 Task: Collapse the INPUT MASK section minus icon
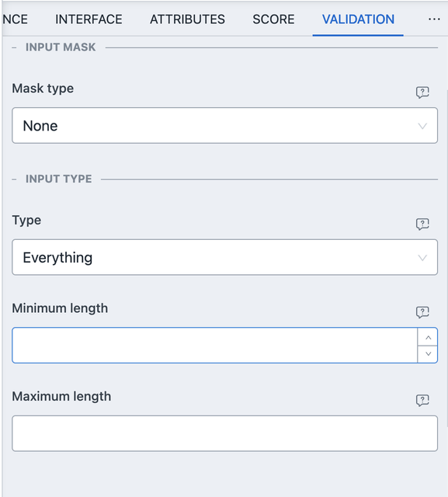tap(14, 47)
